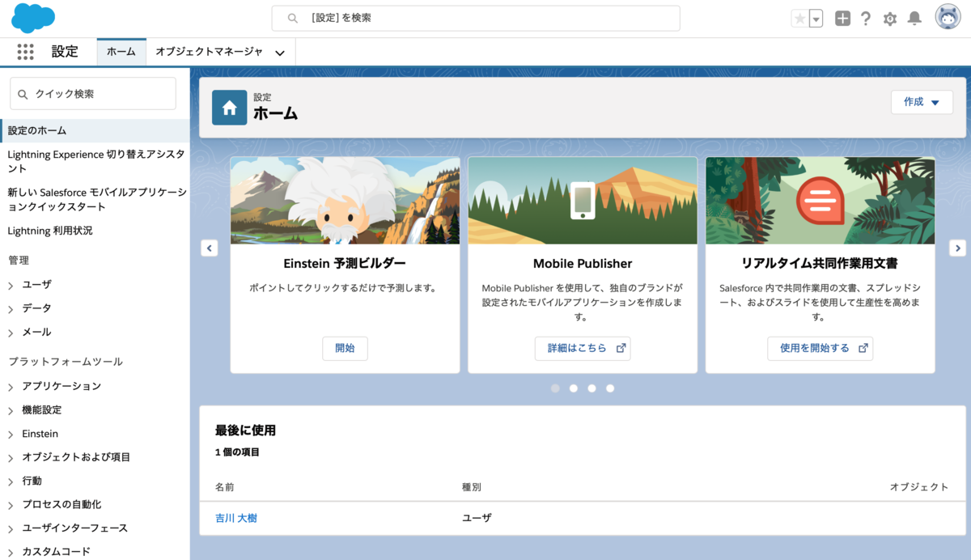This screenshot has height=560, width=971.
Task: Open the user profile avatar
Action: coord(948,17)
